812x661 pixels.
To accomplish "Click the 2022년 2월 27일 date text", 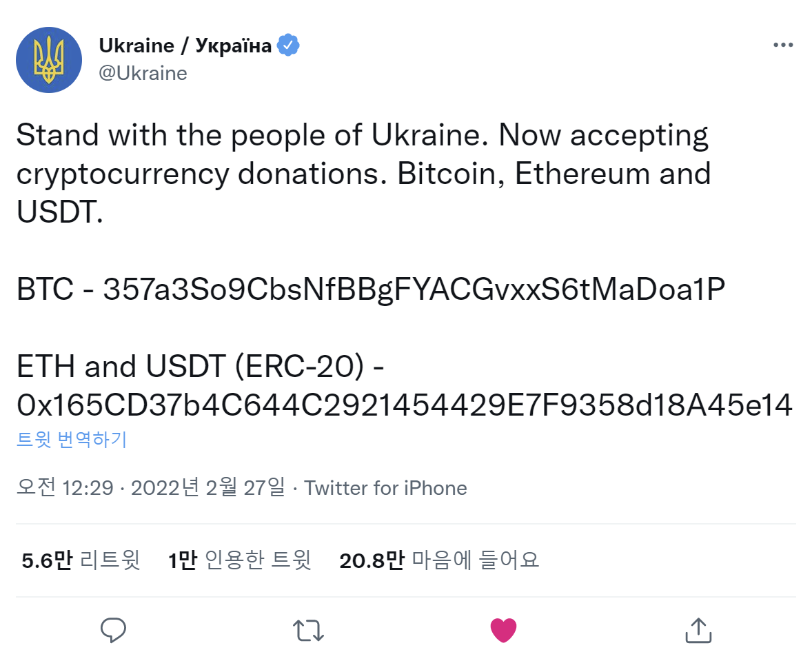I will click(x=207, y=487).
